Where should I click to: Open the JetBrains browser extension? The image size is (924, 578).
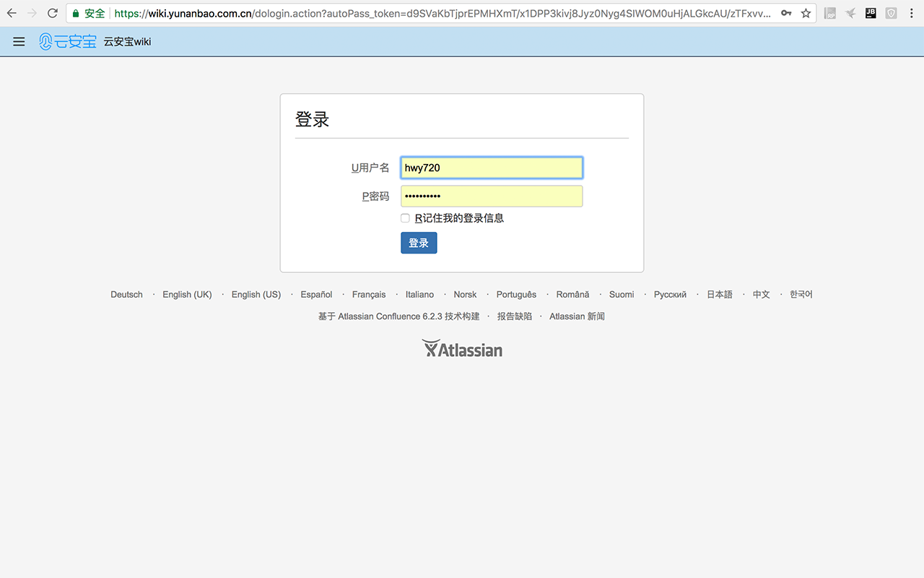(870, 13)
